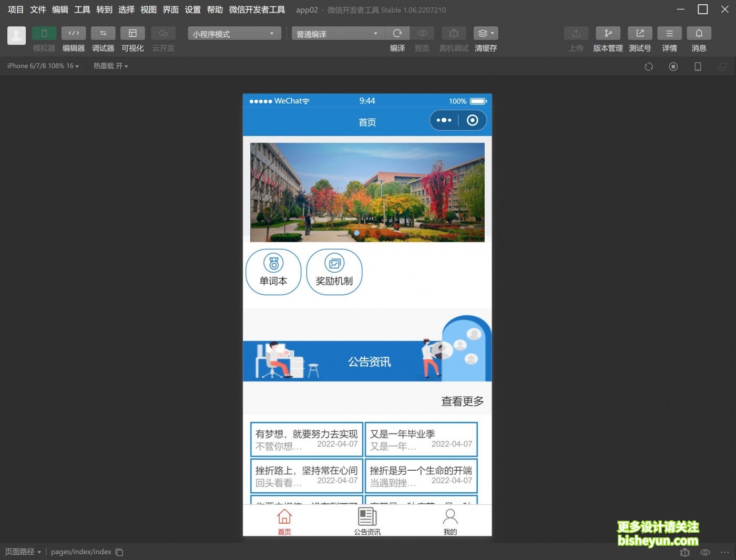The height and width of the screenshot is (560, 736).
Task: Open the 选择 menu
Action: click(126, 9)
